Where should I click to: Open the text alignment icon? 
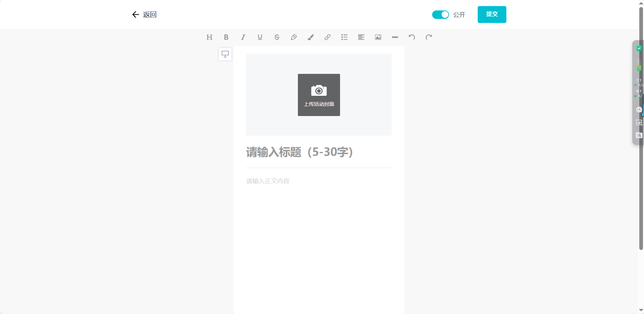361,37
